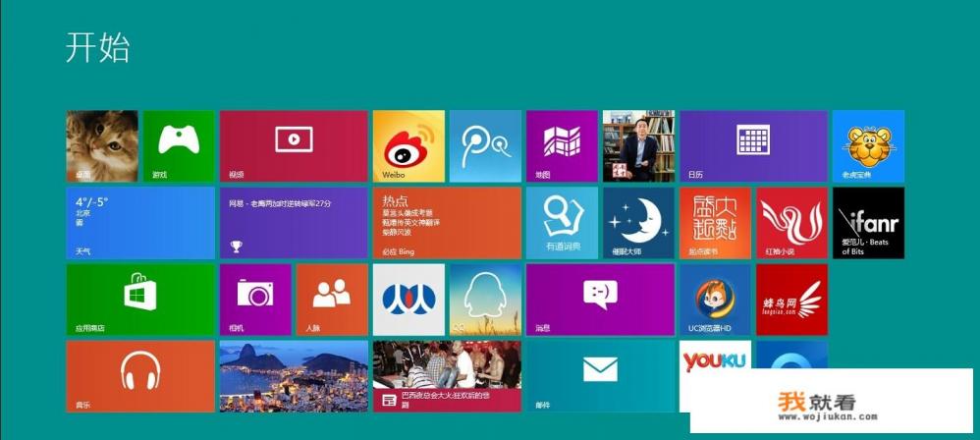Screen dimensions: 980x440
Task: Open the Camera (相机) tile
Action: coord(255,300)
